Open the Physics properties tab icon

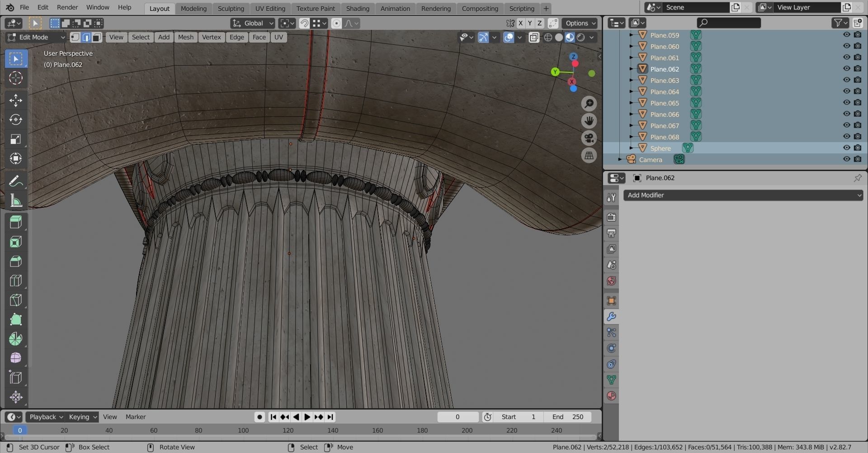611,348
